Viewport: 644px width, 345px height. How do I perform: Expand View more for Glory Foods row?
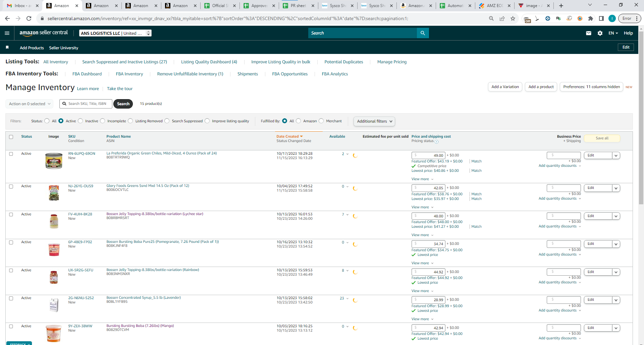[422, 207]
